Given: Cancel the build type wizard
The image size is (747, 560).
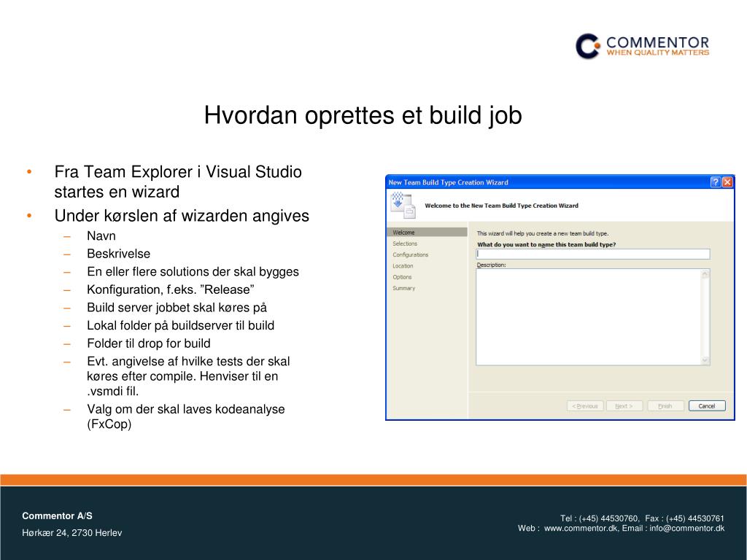Looking at the screenshot, I should (x=706, y=406).
